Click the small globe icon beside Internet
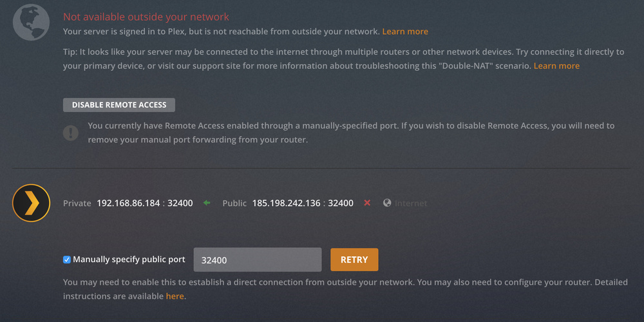The width and height of the screenshot is (644, 322). 387,203
